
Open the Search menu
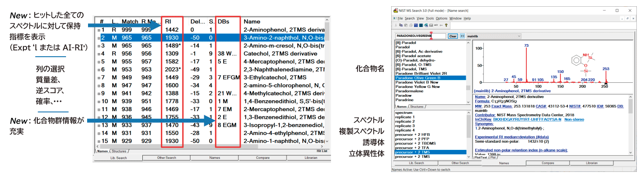pyautogui.click(x=410, y=18)
